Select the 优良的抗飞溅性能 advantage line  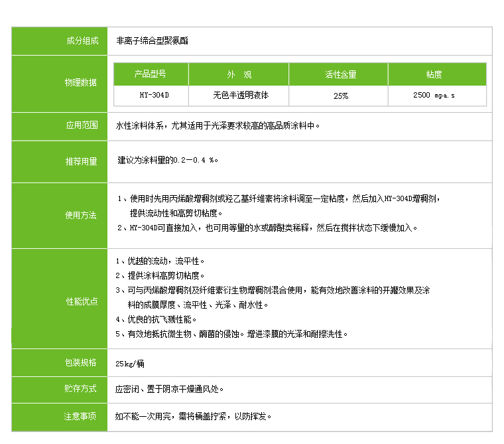[152, 319]
